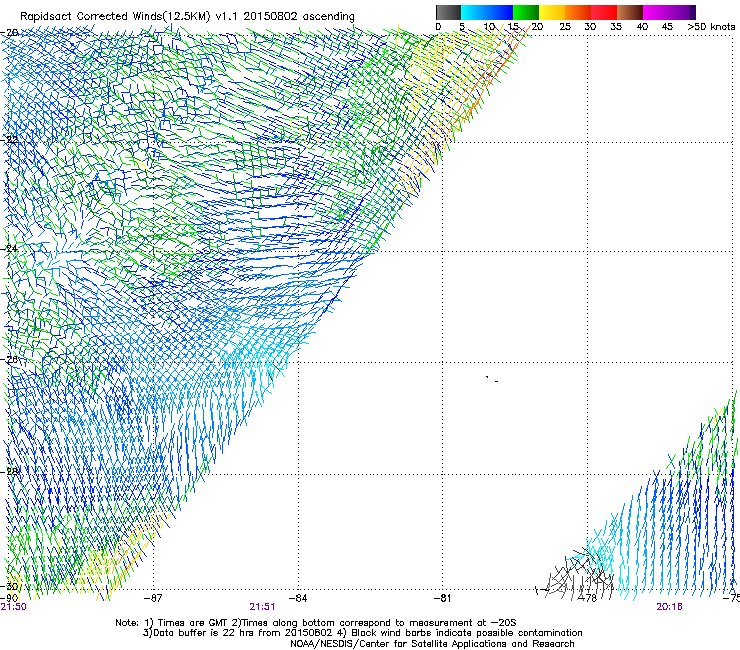
Task: Select the -26 latitude axis label
Action: point(9,360)
